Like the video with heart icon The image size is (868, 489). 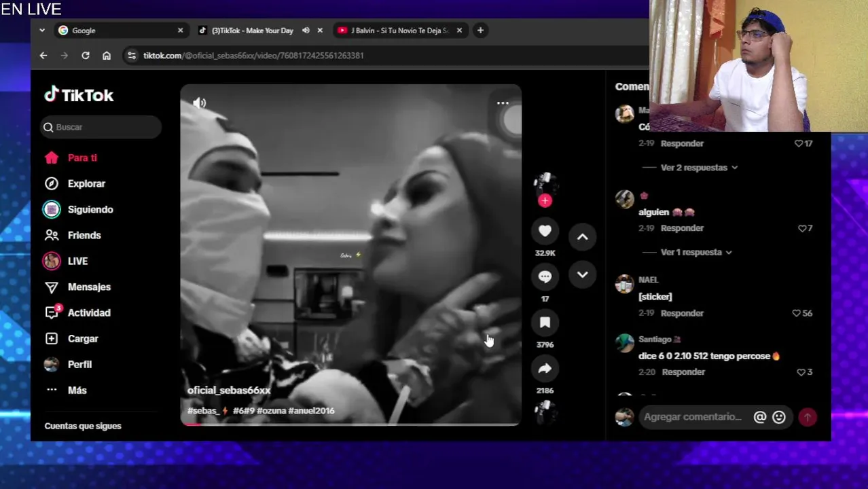545,231
